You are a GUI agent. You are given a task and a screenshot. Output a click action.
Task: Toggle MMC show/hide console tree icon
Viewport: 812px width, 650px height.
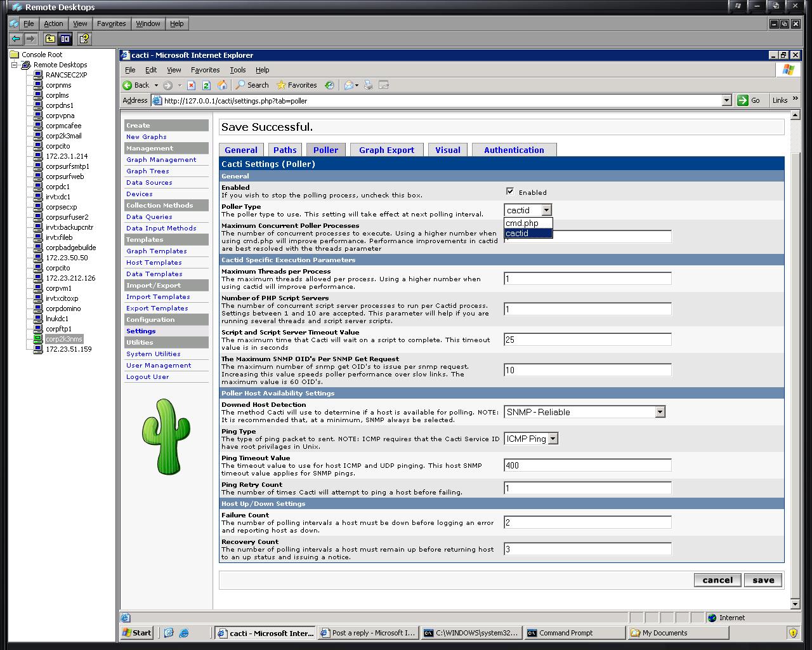coord(65,39)
